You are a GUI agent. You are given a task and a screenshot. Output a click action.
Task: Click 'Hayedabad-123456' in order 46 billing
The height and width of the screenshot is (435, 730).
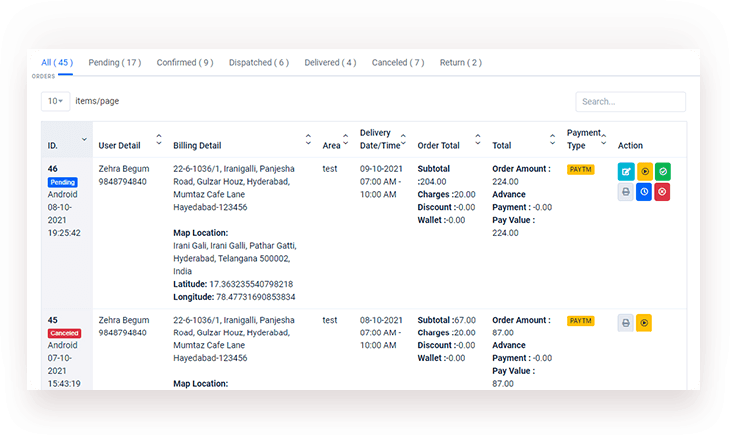pos(210,207)
